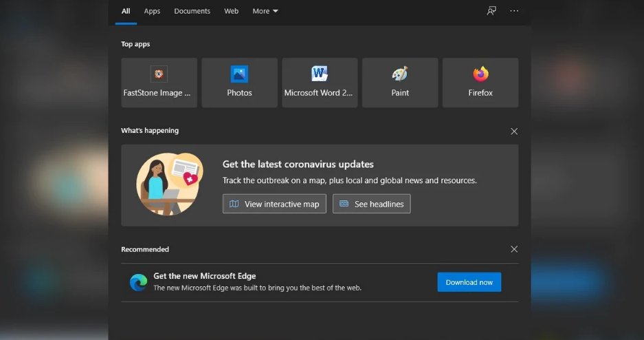This screenshot has height=340, width=644.
Task: Select the Documents tab
Action: (x=192, y=11)
